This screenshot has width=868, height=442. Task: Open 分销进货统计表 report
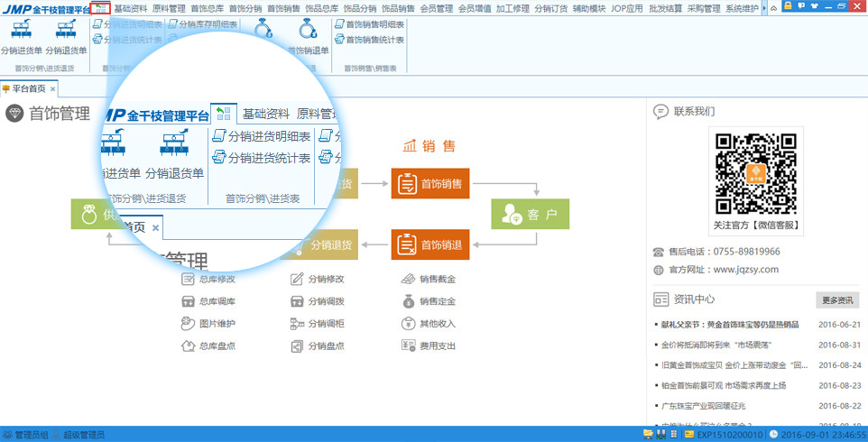[127, 40]
